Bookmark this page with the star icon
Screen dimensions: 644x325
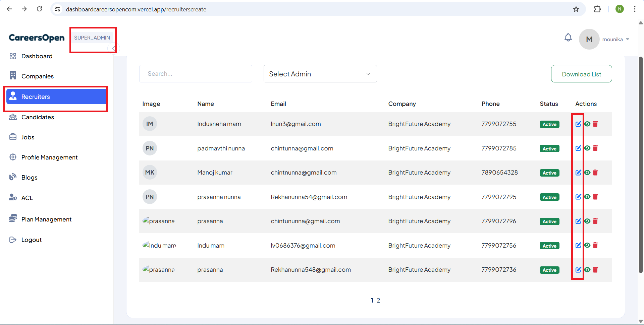576,9
